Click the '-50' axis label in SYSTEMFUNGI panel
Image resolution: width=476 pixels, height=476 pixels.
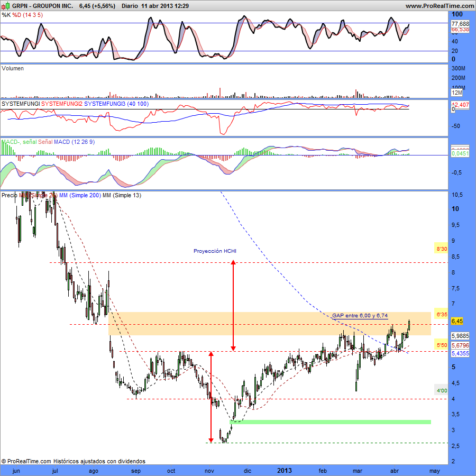[x=456, y=126]
